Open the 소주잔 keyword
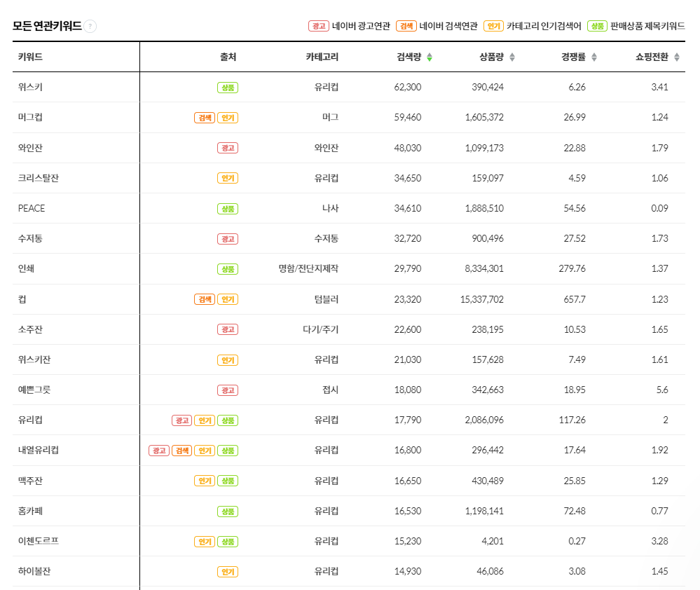The image size is (700, 590). tap(30, 329)
